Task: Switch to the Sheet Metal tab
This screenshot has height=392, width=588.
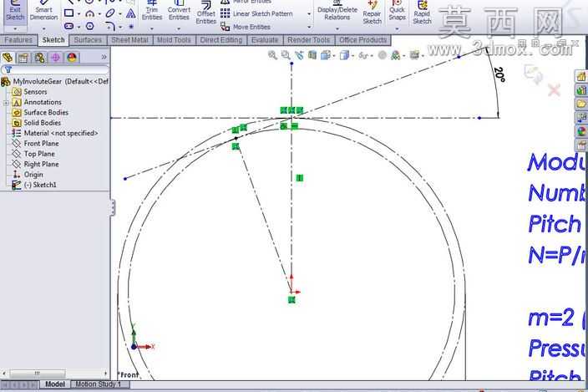Action: click(129, 40)
